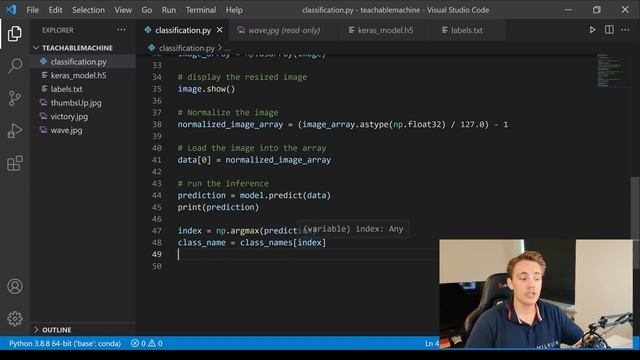This screenshot has height=360, width=640.
Task: Click the warnings count status icon
Action: pyautogui.click(x=155, y=343)
